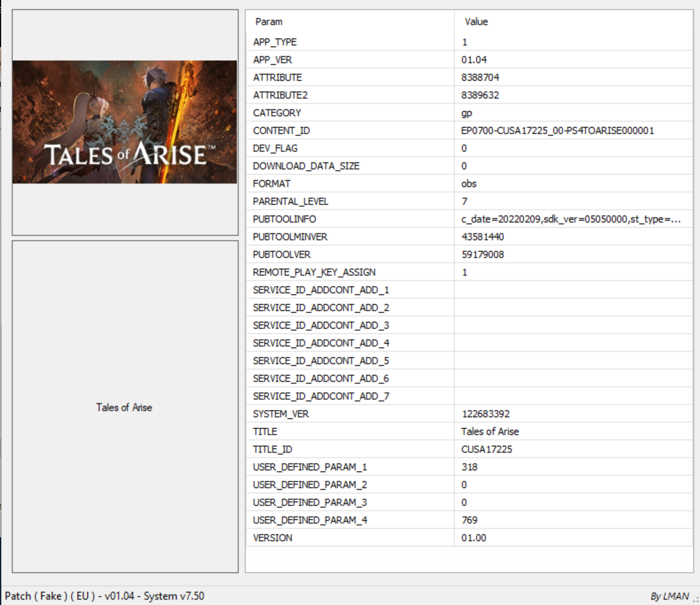Select the ATTRIBUTE2 value 8389632
Image resolution: width=700 pixels, height=605 pixels.
(480, 96)
